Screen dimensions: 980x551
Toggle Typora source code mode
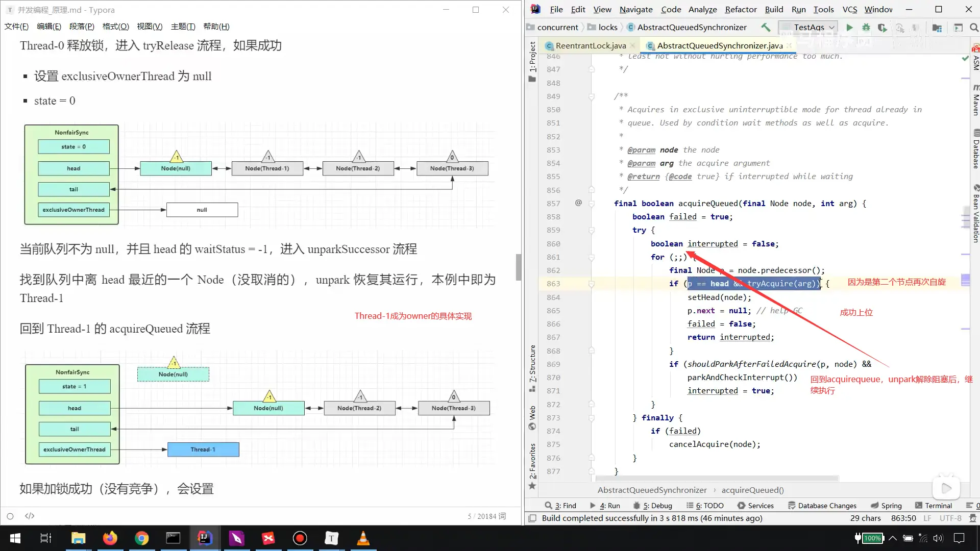(x=30, y=516)
